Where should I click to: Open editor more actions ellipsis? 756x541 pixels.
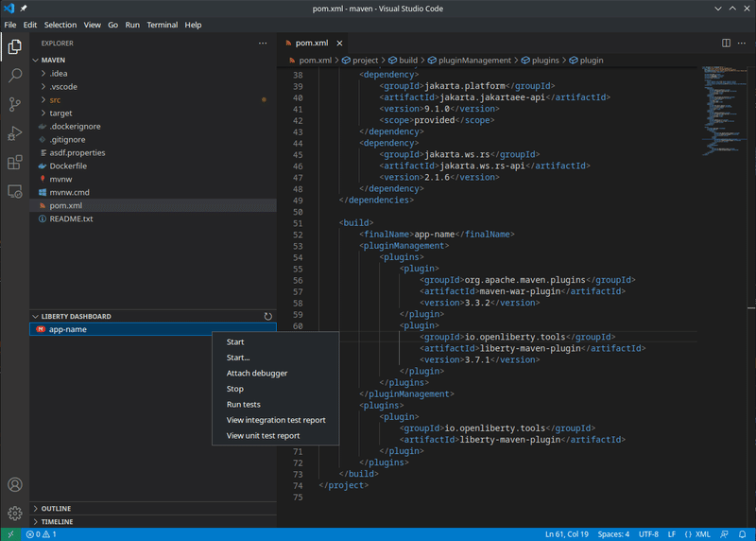[742, 43]
